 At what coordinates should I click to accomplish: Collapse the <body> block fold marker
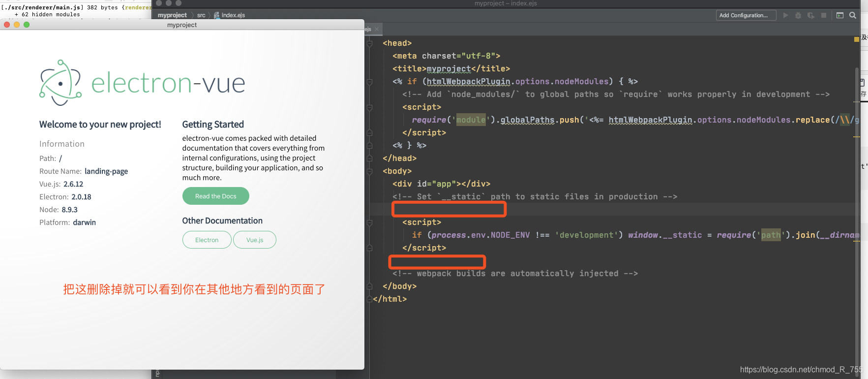[369, 171]
